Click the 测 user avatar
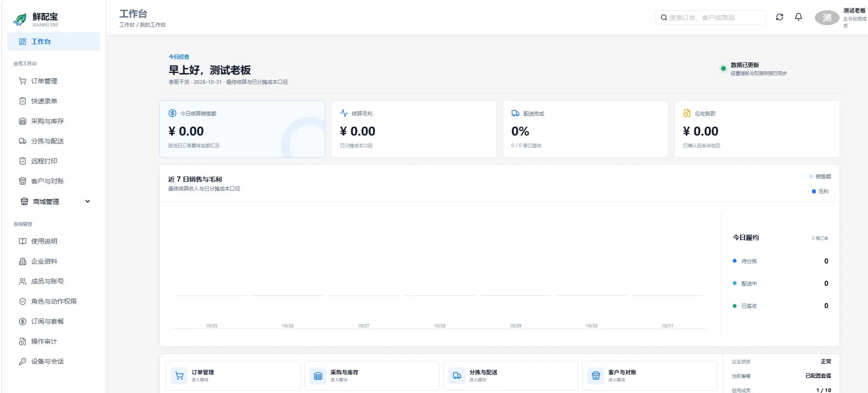 [827, 18]
